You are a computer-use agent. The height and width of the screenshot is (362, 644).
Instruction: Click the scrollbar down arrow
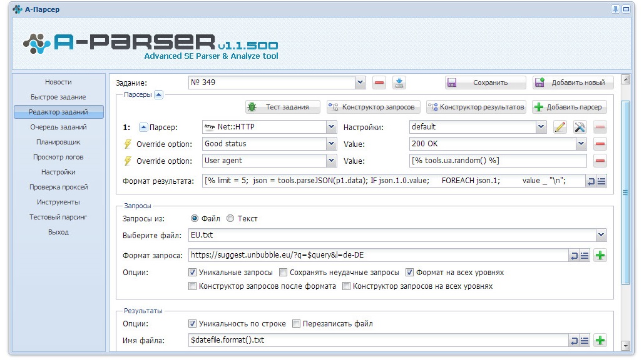click(x=625, y=346)
